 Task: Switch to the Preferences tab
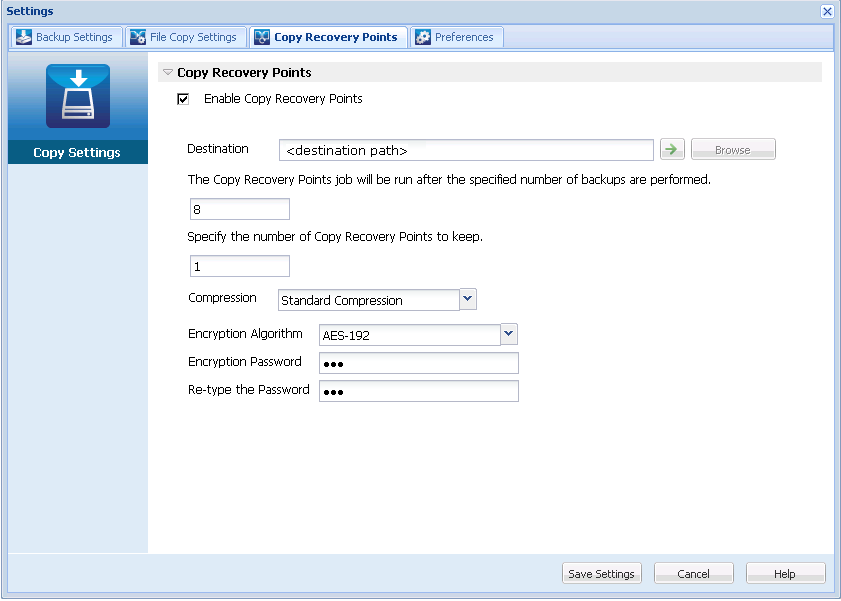coord(456,36)
